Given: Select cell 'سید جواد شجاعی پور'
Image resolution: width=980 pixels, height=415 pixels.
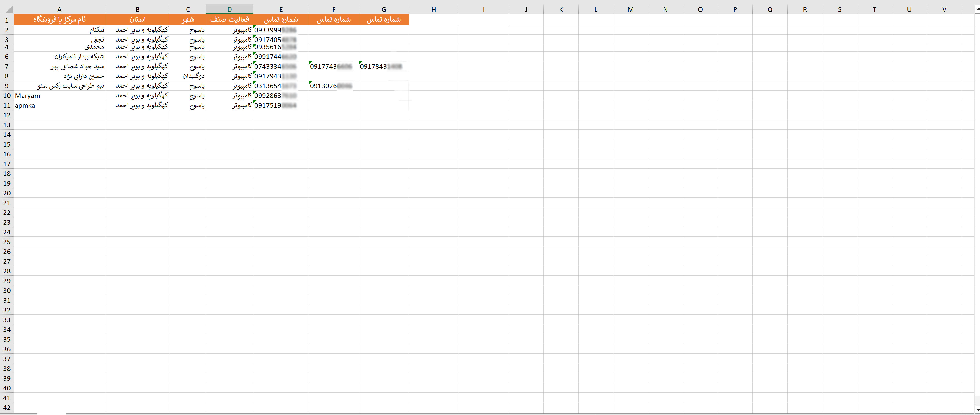Looking at the screenshot, I should point(59,66).
